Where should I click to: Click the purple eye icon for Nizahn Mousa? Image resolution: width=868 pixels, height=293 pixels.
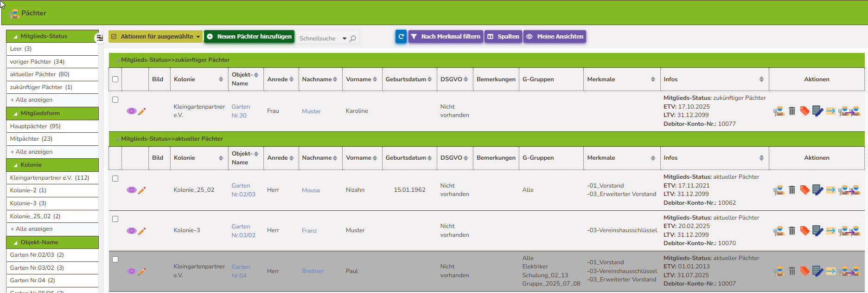pos(131,190)
